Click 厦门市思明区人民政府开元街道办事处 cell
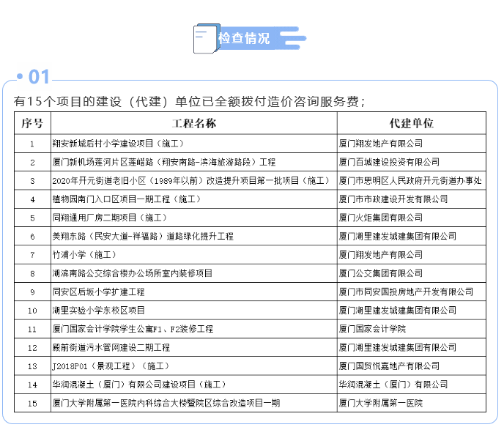The width and height of the screenshot is (504, 430). [x=412, y=181]
